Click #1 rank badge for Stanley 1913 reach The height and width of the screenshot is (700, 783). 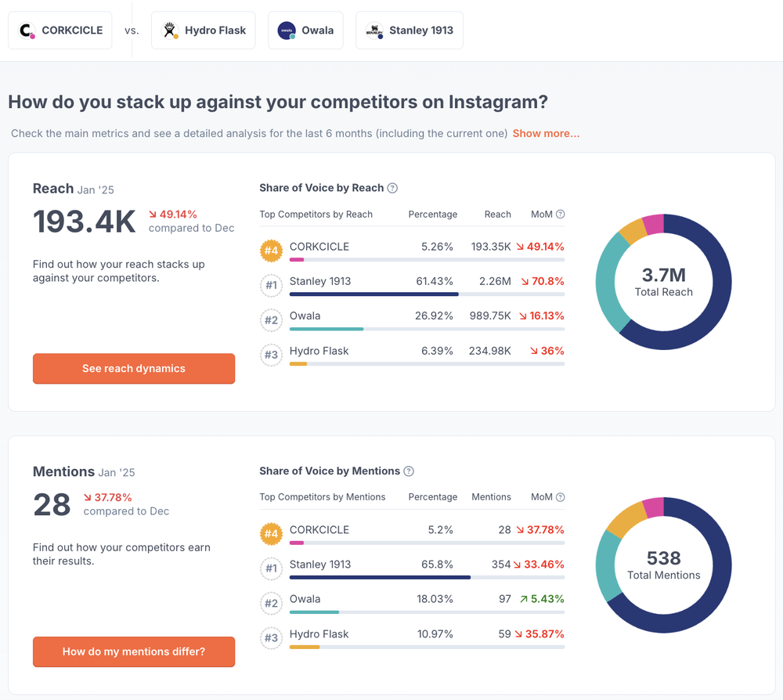click(x=271, y=285)
